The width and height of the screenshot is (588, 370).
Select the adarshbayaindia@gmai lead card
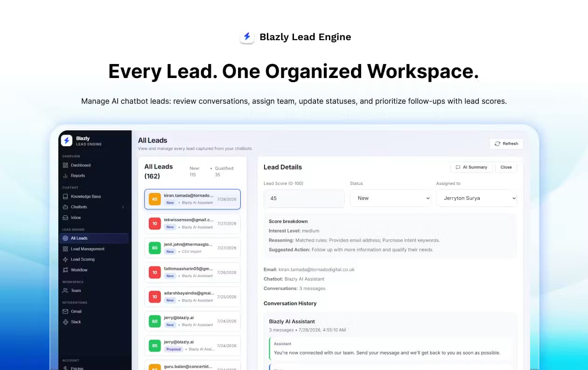tap(192, 297)
